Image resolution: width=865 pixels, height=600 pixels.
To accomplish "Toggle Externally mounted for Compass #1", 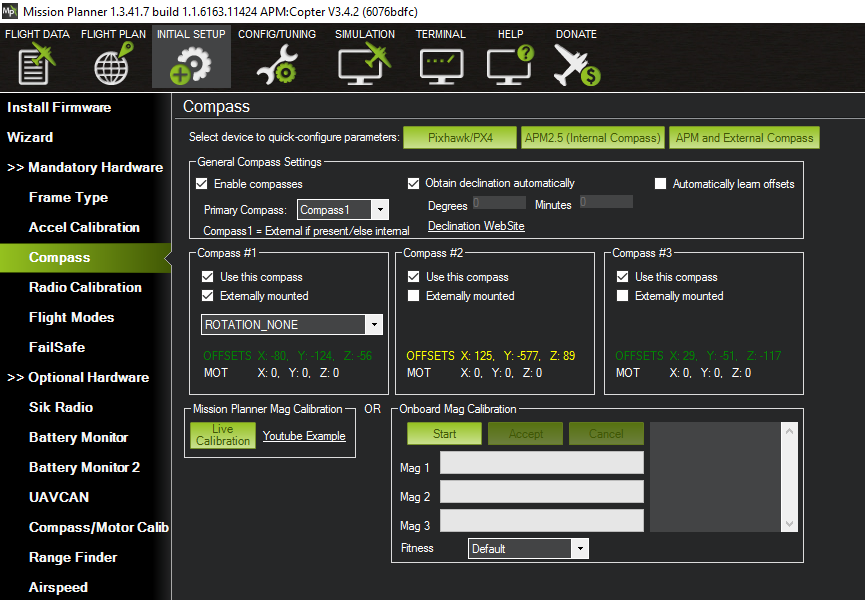I will (207, 296).
